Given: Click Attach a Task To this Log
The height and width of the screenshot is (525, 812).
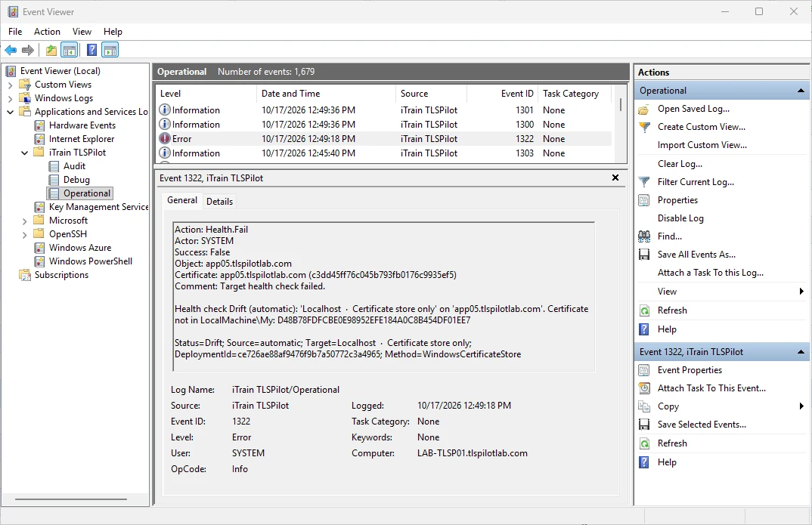Looking at the screenshot, I should (x=711, y=273).
